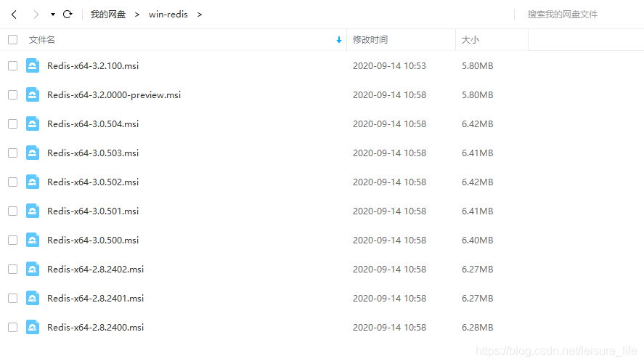The image size is (644, 364).
Task: Click the modified time of Redis-x64-2.8.2400.msi
Action: click(x=389, y=328)
